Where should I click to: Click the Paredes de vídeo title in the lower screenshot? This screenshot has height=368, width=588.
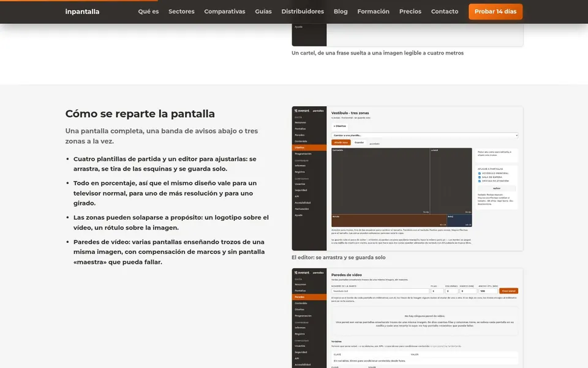347,275
